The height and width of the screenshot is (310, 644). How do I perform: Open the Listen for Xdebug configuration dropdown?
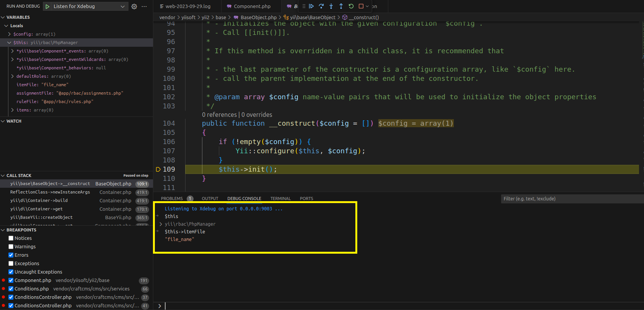pyautogui.click(x=123, y=7)
